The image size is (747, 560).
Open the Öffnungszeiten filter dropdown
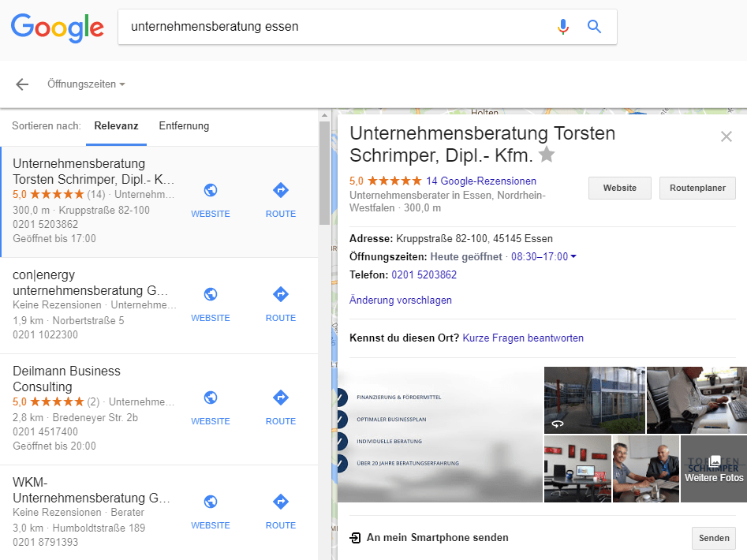coord(86,84)
